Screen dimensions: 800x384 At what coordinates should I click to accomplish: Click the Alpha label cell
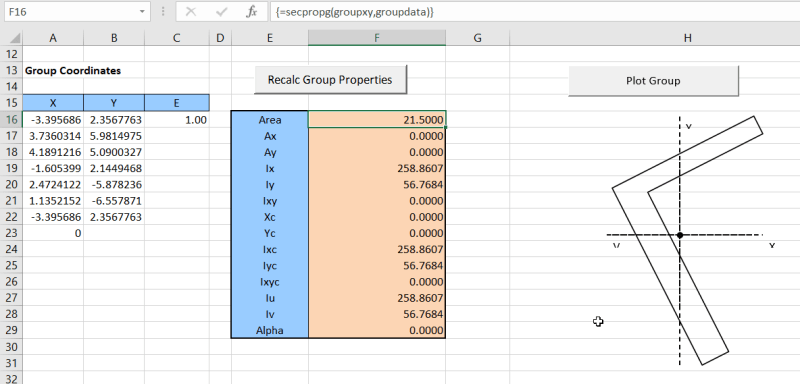point(269,330)
